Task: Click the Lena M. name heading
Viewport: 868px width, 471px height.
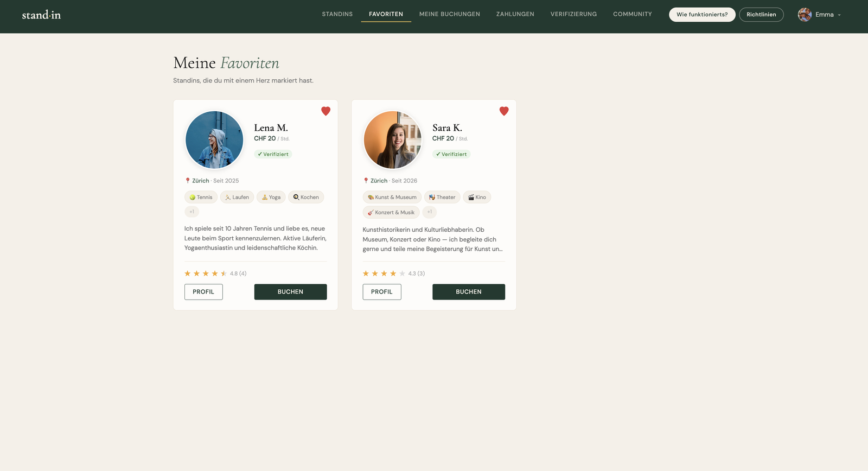Action: pyautogui.click(x=271, y=128)
